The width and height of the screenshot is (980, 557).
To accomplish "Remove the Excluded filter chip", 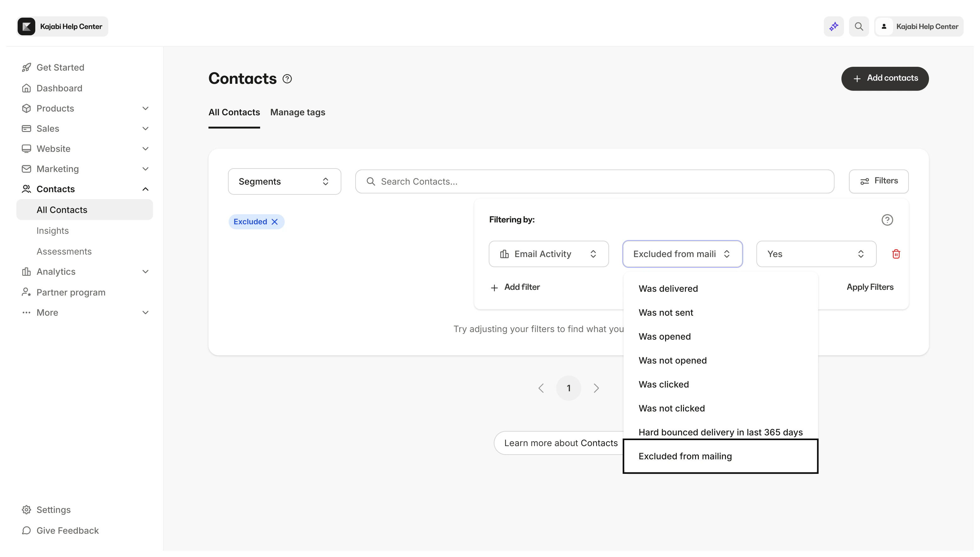I will [275, 222].
